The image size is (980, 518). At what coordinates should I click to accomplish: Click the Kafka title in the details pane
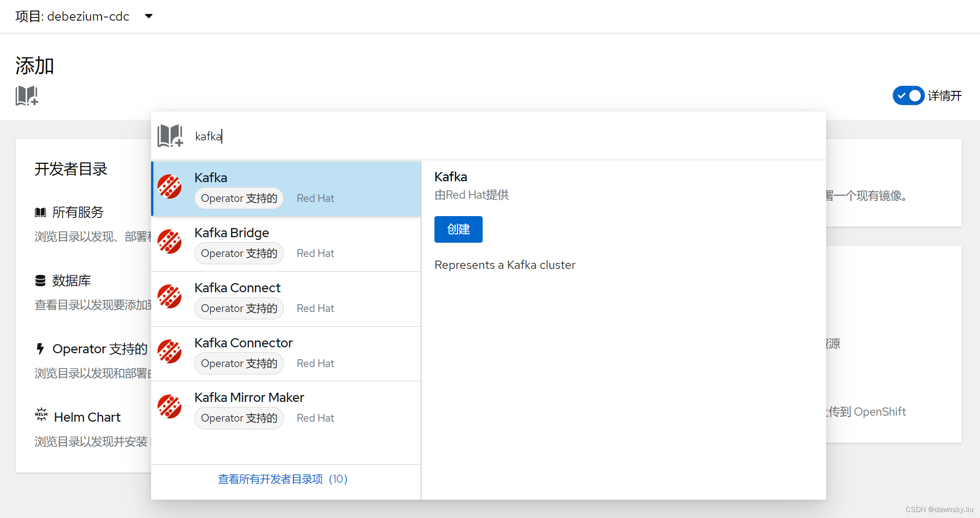451,177
